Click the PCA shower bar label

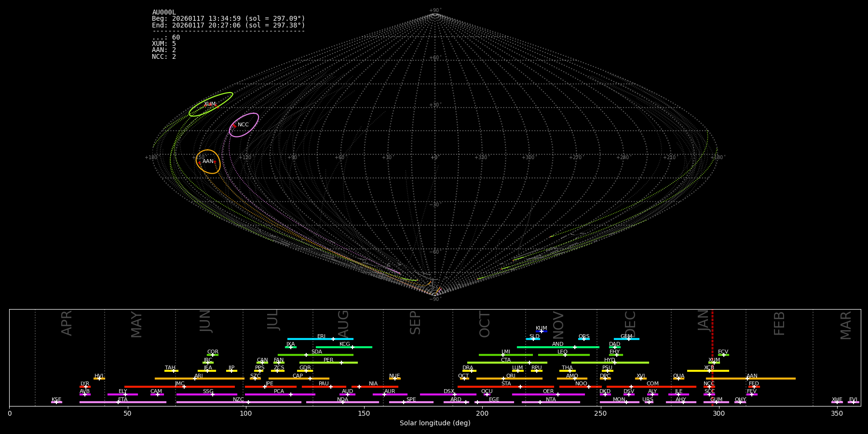click(279, 392)
